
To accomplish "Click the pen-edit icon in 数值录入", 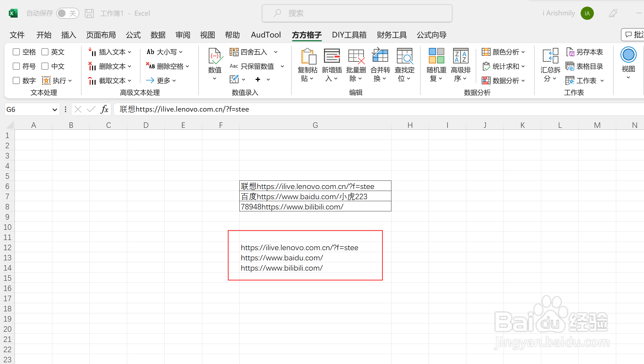I will (234, 79).
